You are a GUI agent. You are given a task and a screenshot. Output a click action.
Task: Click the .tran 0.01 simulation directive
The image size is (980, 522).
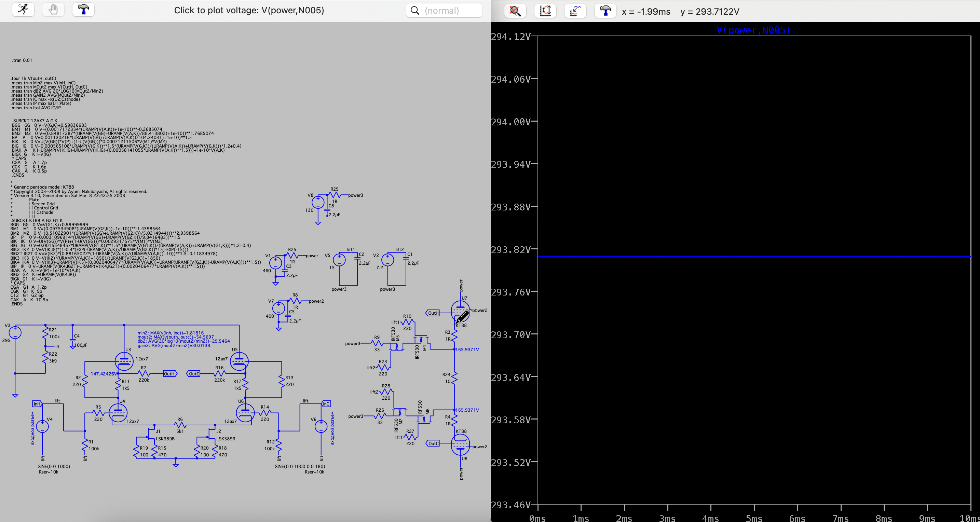point(22,60)
